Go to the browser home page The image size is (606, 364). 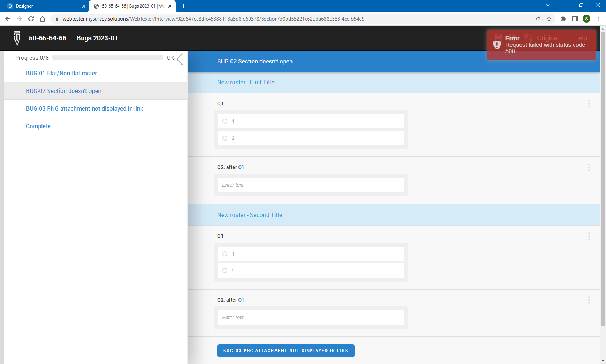(x=43, y=19)
